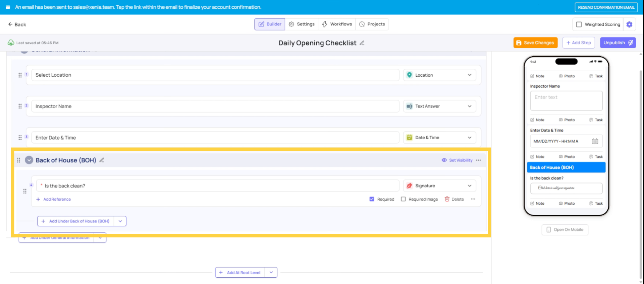Viewport: 644px width, 284px height.
Task: Click the three-dot menu beside Delete
Action: tap(473, 199)
